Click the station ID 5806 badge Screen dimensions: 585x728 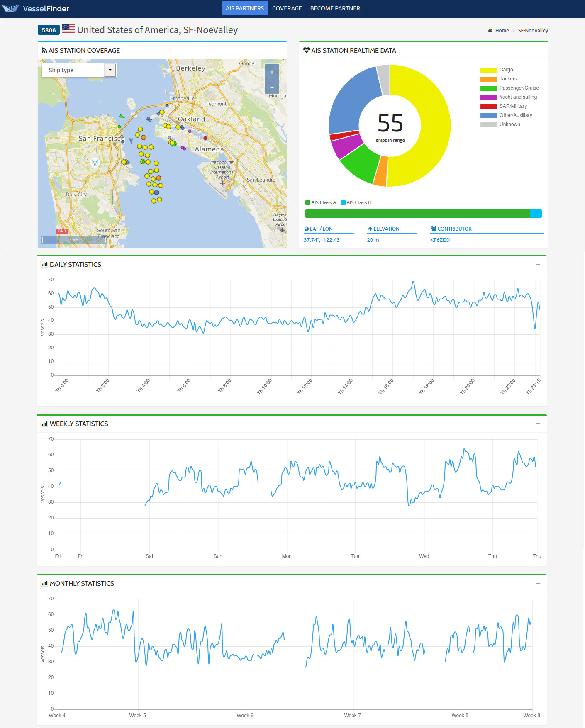coord(49,30)
